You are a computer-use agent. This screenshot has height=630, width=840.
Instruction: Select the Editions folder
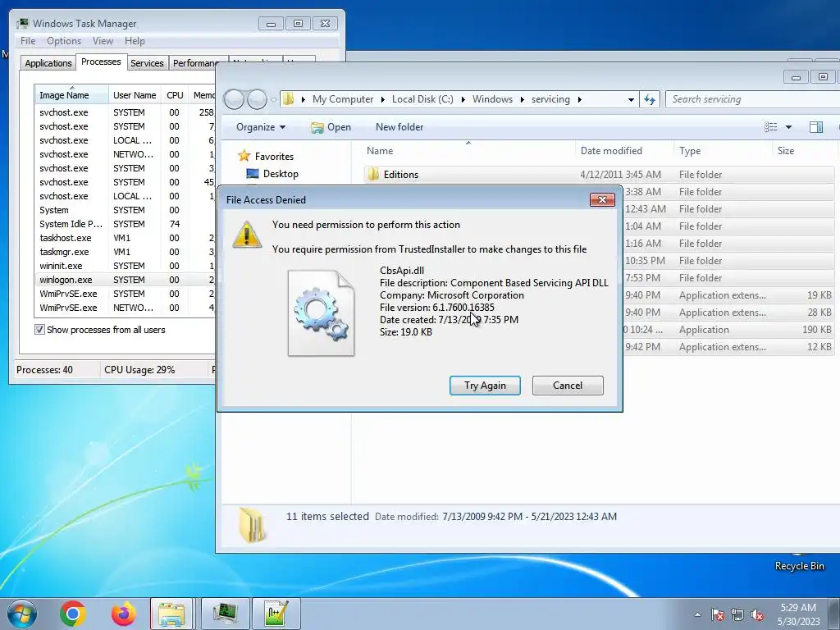pos(598,175)
